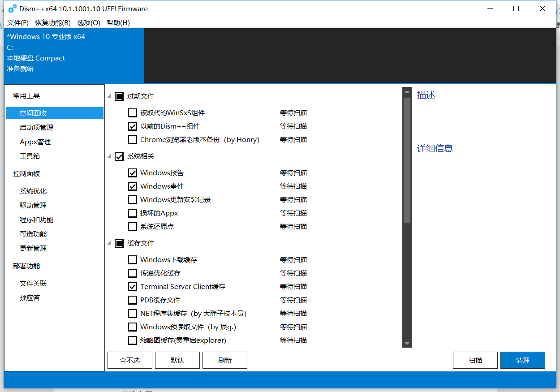
Task: Open the 选项 menu
Action: point(88,22)
